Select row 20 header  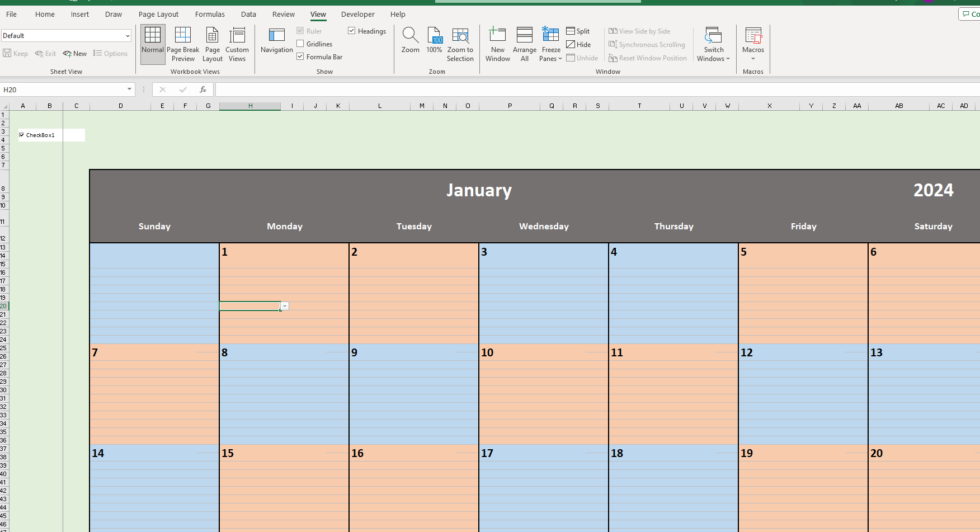click(3, 306)
